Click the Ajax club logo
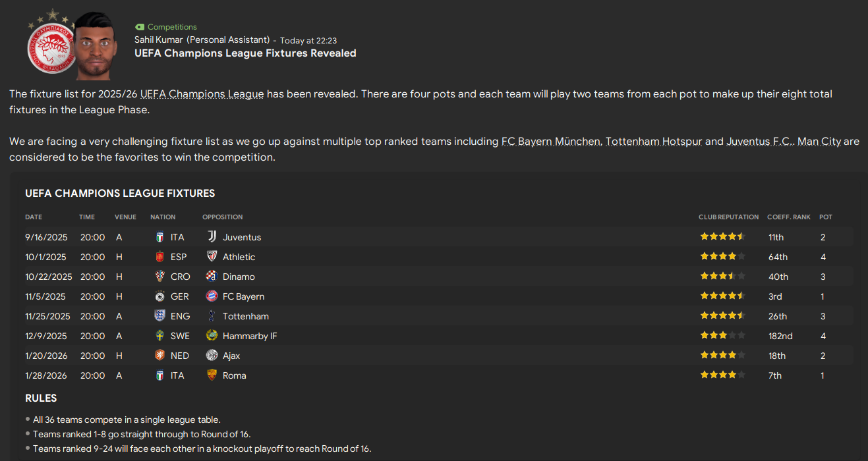The height and width of the screenshot is (461, 868). (212, 356)
